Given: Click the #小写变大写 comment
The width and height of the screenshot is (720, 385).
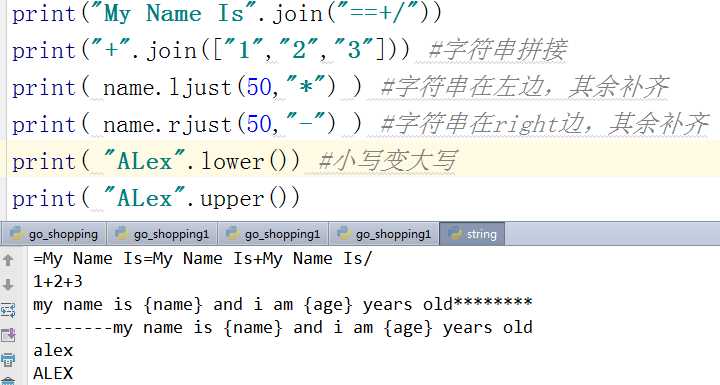Looking at the screenshot, I should [x=387, y=162].
